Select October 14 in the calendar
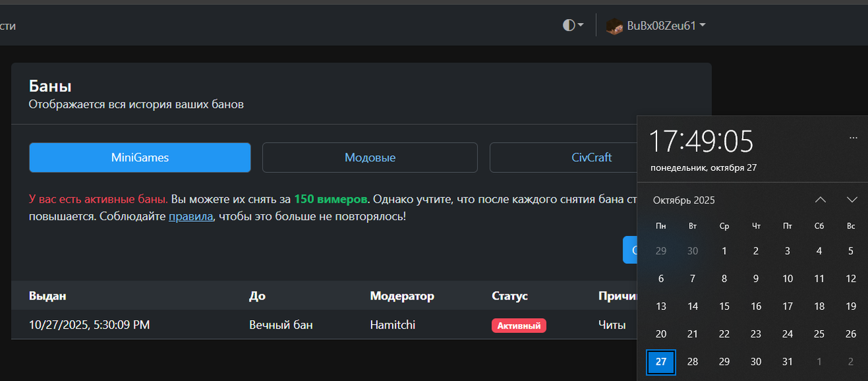The image size is (868, 381). 692,306
